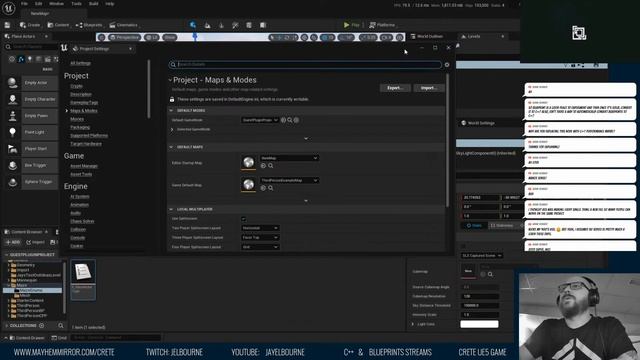Open settings gear next to details search

pyautogui.click(x=447, y=64)
